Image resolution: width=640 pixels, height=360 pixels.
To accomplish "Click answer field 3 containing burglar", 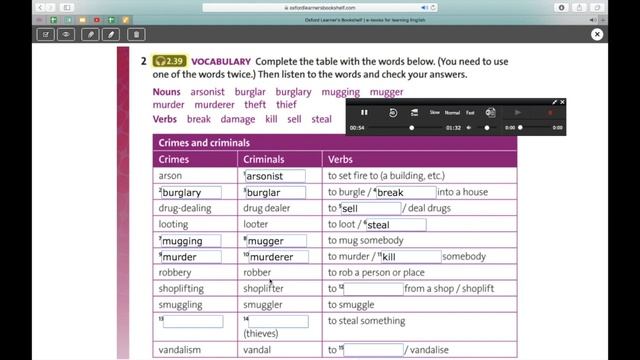I will (275, 192).
